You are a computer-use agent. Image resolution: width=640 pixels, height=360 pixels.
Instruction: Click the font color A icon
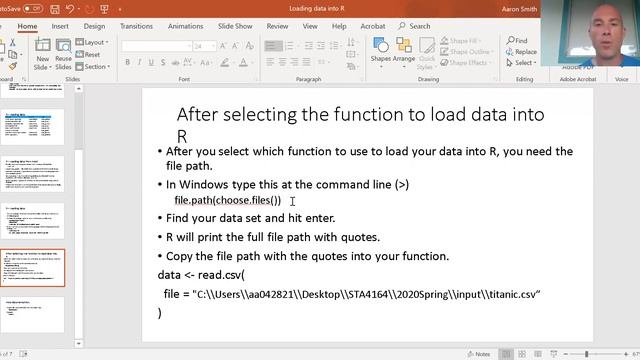[x=243, y=62]
